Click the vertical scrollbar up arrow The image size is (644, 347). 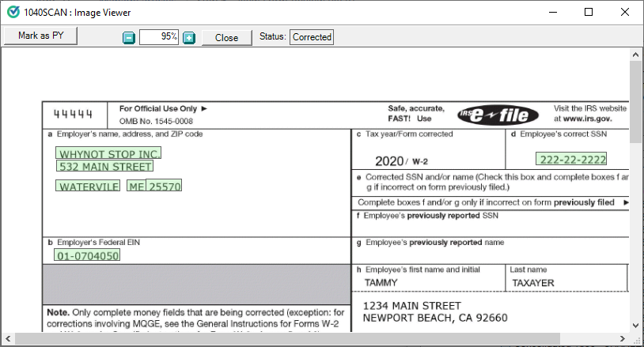(x=636, y=55)
